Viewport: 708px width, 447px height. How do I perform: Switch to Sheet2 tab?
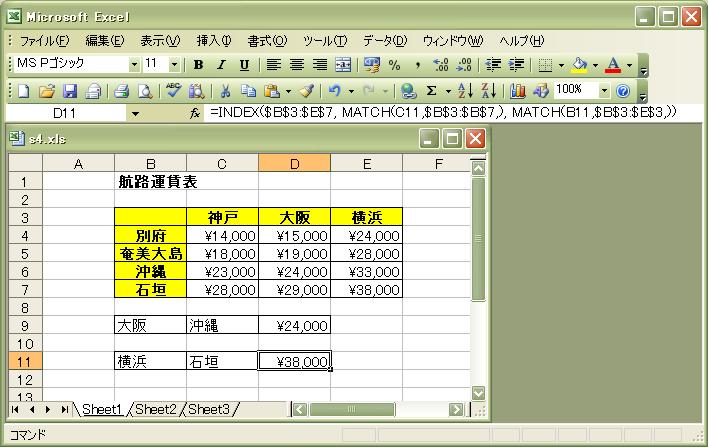156,410
